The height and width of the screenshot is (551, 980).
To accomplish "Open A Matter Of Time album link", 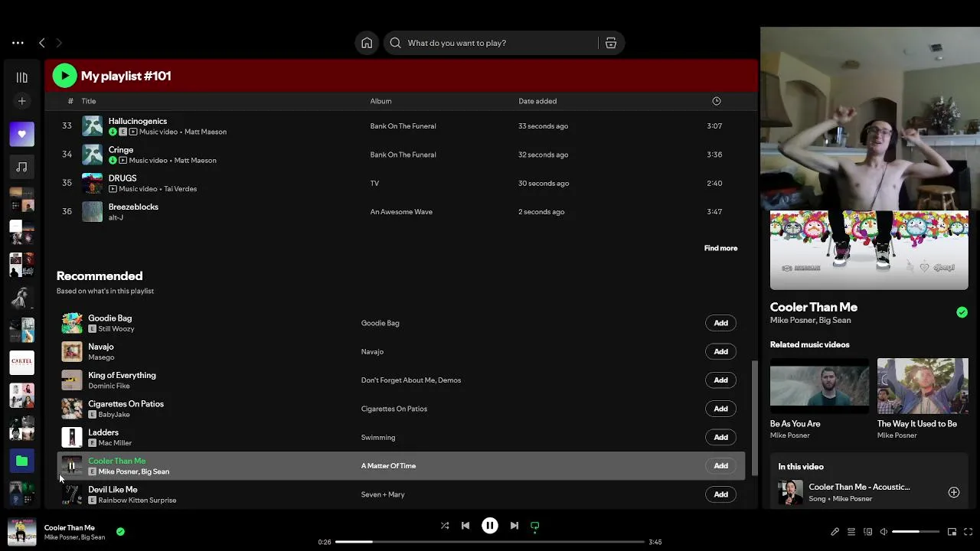I will (x=388, y=466).
